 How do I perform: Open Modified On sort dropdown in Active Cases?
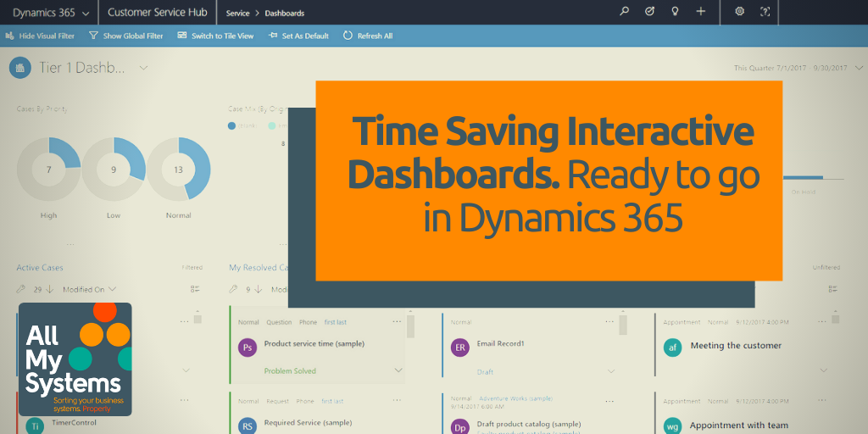pyautogui.click(x=89, y=289)
